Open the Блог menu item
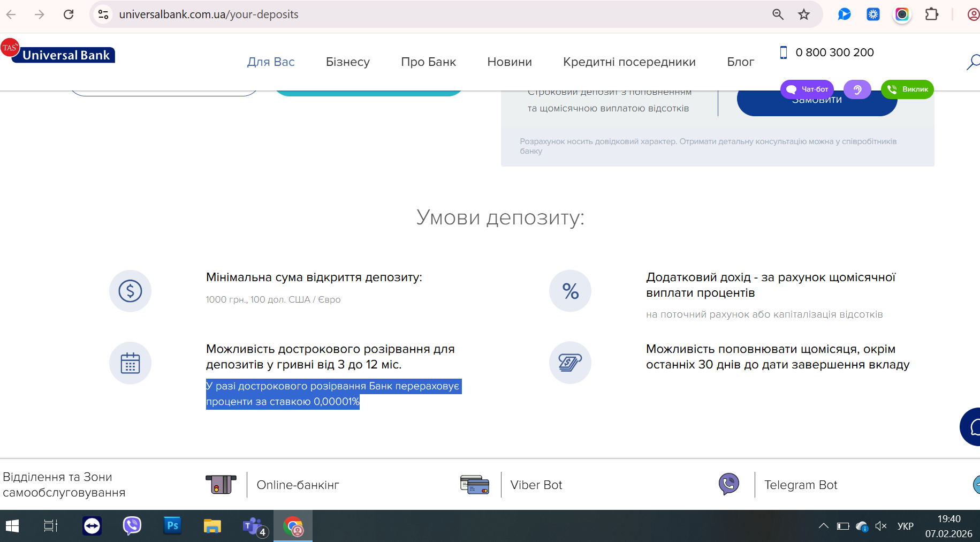This screenshot has height=542, width=980. point(741,62)
